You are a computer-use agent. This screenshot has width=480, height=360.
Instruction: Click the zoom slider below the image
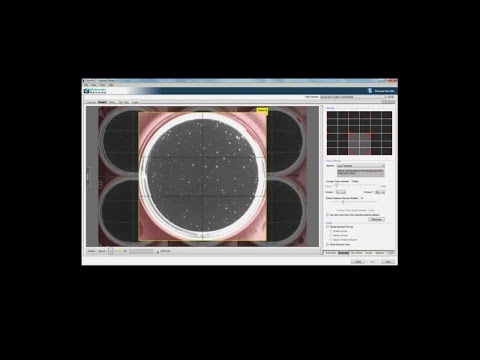141,251
